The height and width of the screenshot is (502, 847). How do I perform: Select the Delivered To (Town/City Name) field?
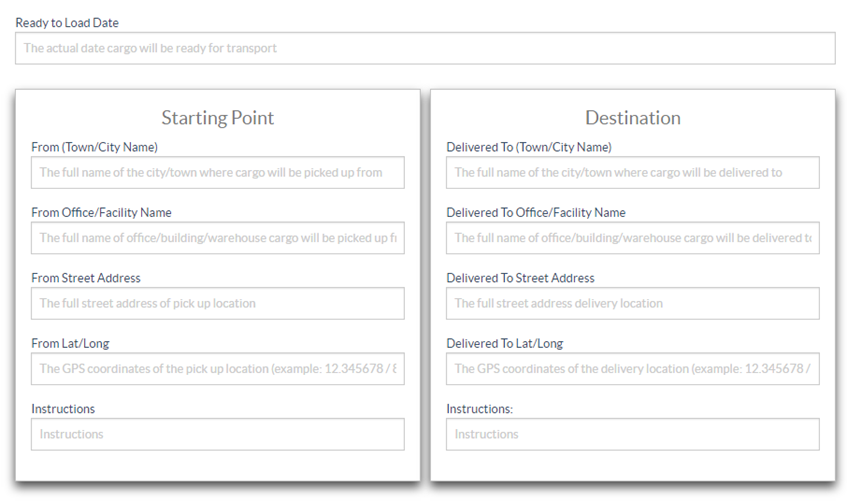point(633,172)
